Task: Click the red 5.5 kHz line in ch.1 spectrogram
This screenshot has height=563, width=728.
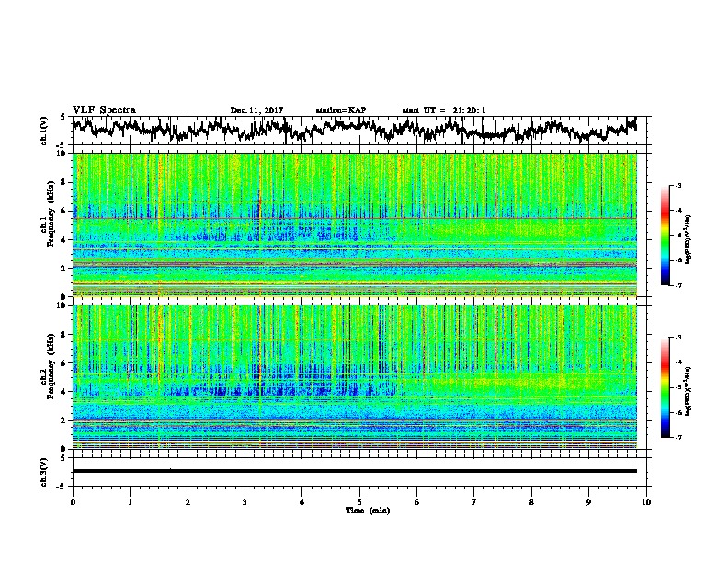Action: tap(355, 218)
